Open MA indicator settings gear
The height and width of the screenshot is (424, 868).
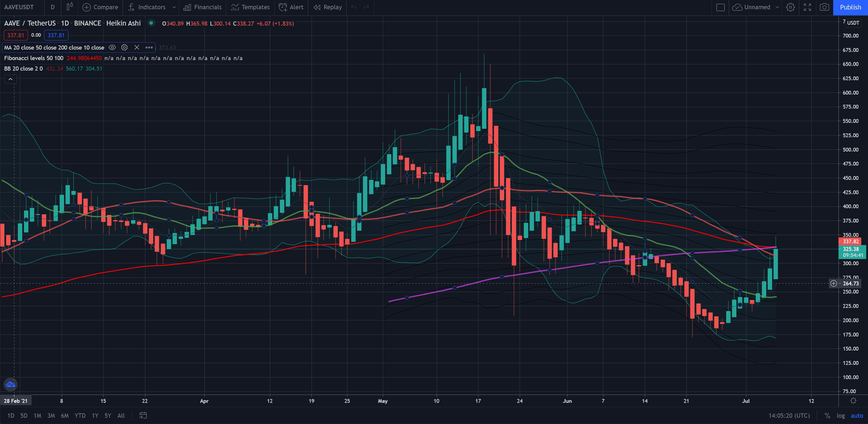tap(124, 48)
